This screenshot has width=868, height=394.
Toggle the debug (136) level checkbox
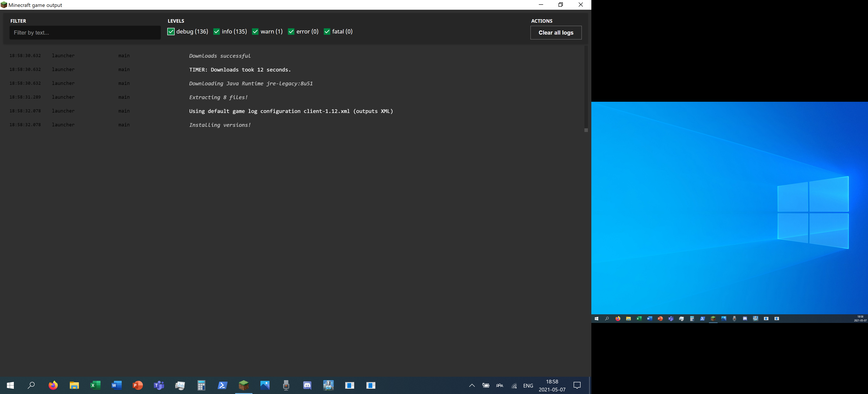(x=171, y=32)
